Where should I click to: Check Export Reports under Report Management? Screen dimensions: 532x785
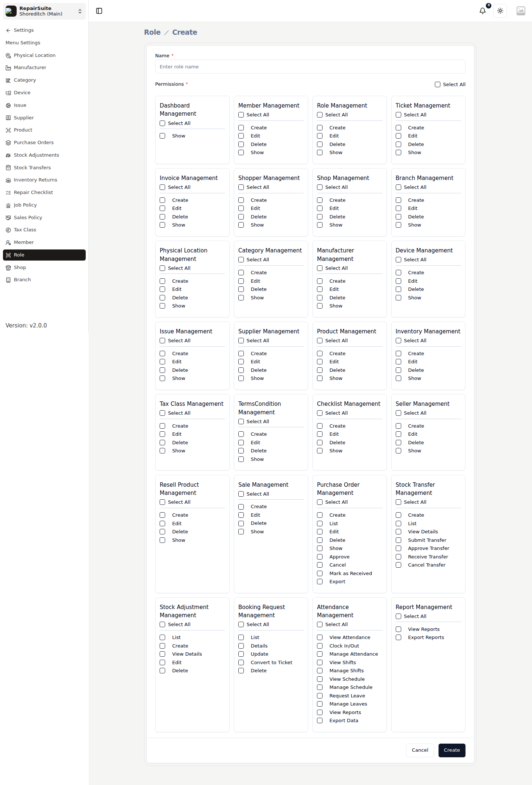click(x=398, y=638)
